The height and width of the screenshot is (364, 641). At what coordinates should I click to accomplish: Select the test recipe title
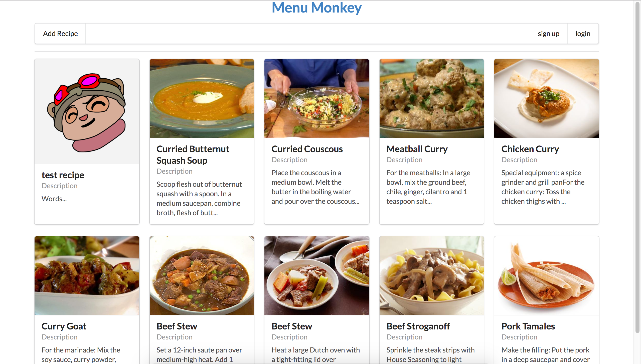click(63, 175)
